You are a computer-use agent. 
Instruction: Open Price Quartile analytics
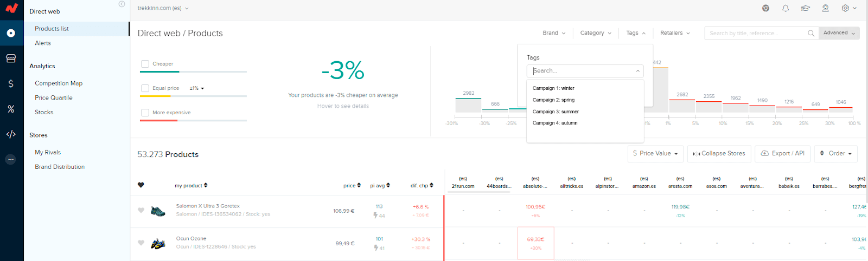point(54,98)
